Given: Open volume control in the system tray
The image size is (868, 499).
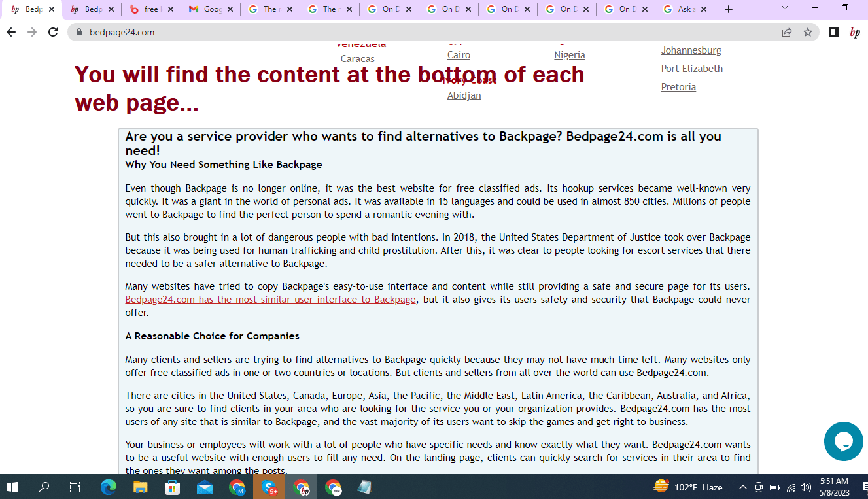Looking at the screenshot, I should coord(806,487).
